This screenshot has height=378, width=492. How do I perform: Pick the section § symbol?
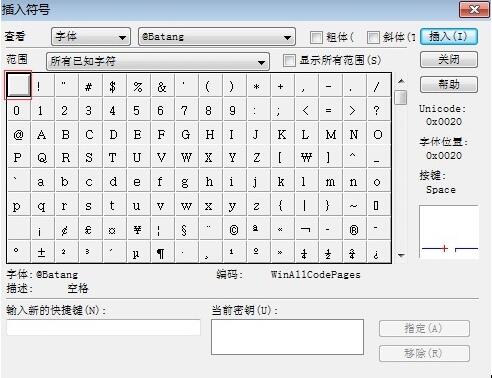(186, 229)
